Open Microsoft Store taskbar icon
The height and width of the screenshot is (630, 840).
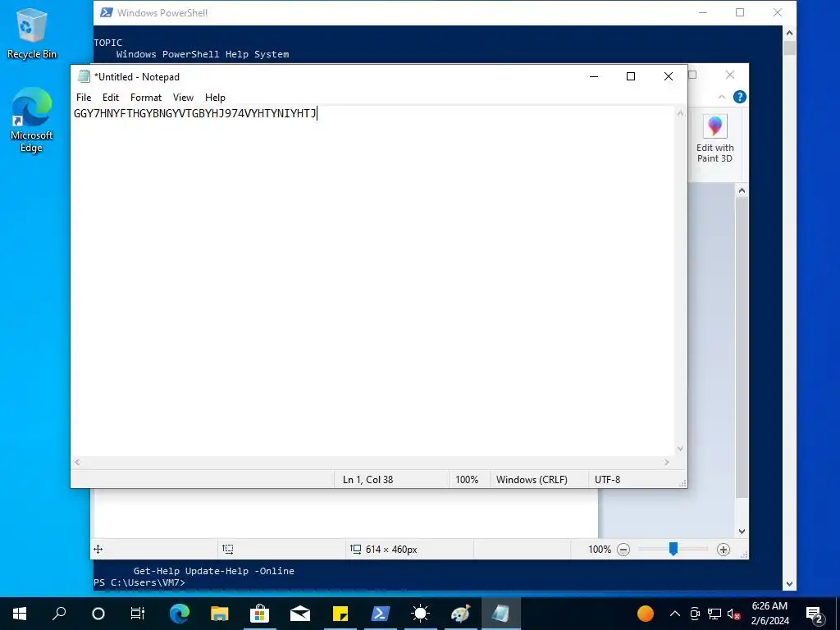(x=259, y=614)
